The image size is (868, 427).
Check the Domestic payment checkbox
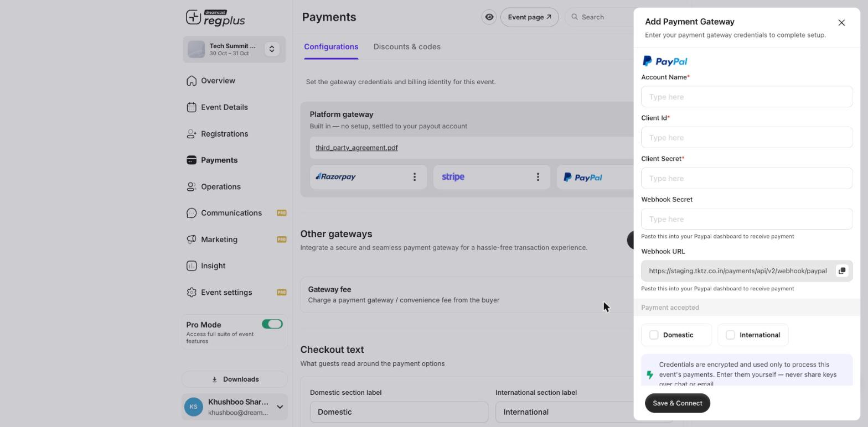(x=654, y=335)
